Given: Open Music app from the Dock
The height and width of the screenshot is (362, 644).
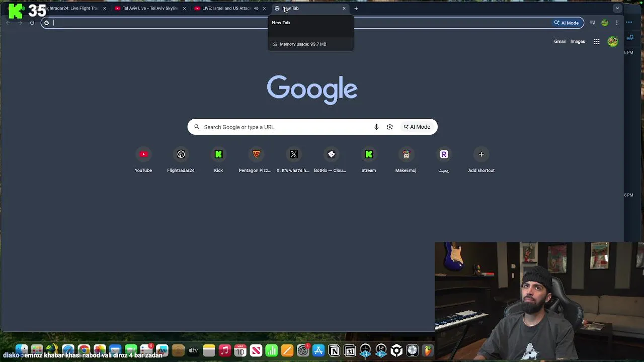Looking at the screenshot, I should pyautogui.click(x=225, y=350).
